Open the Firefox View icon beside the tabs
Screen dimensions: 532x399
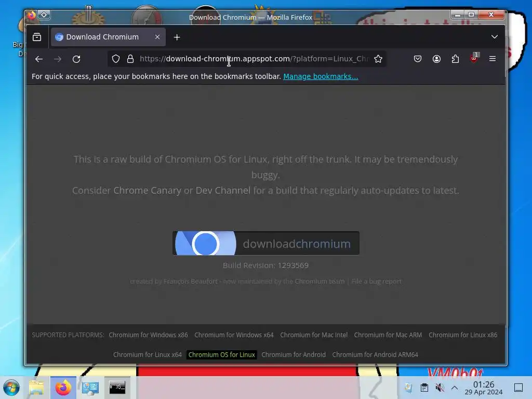pyautogui.click(x=37, y=37)
